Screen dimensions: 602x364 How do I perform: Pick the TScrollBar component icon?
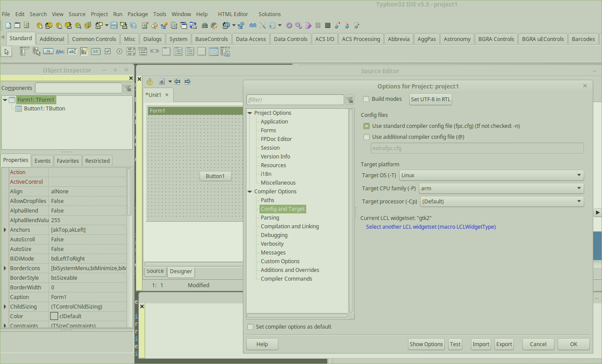click(155, 52)
